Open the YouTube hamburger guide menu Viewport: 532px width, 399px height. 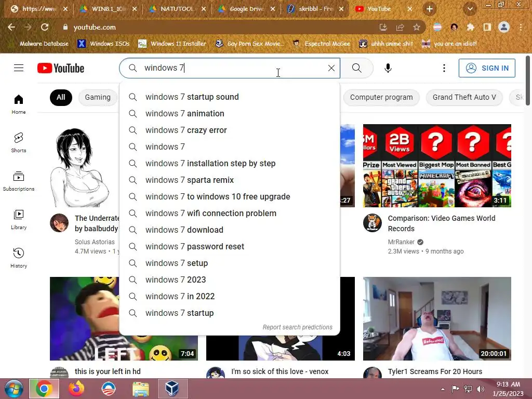(19, 68)
